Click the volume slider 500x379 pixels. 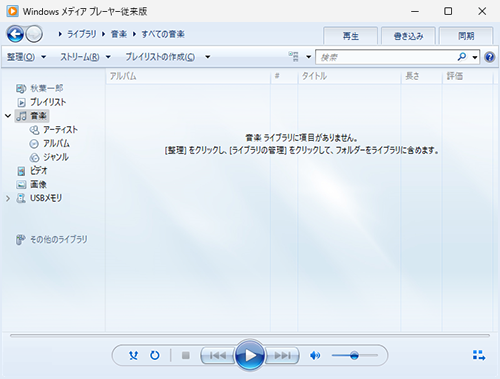coord(355,355)
